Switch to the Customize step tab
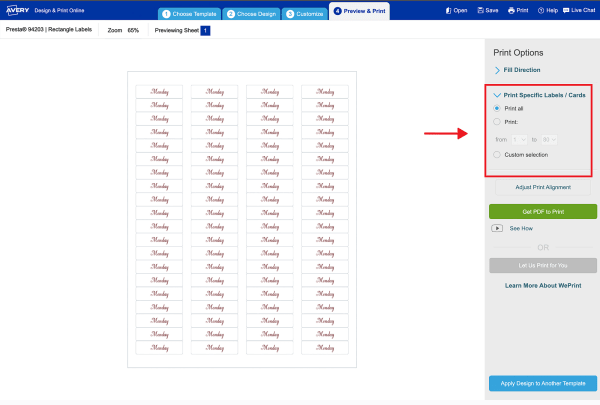 (x=303, y=14)
